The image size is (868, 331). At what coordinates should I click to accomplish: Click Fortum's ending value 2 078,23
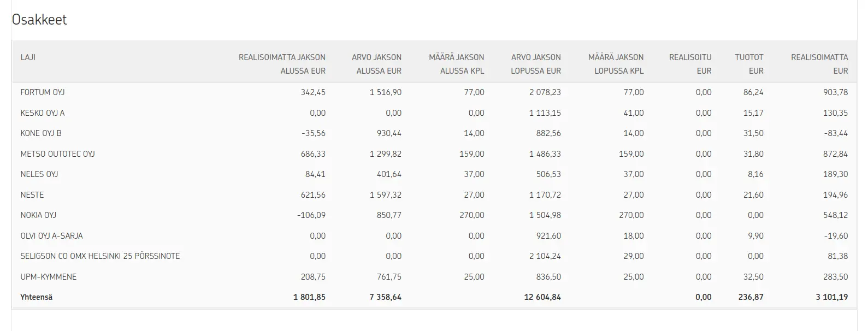[545, 92]
